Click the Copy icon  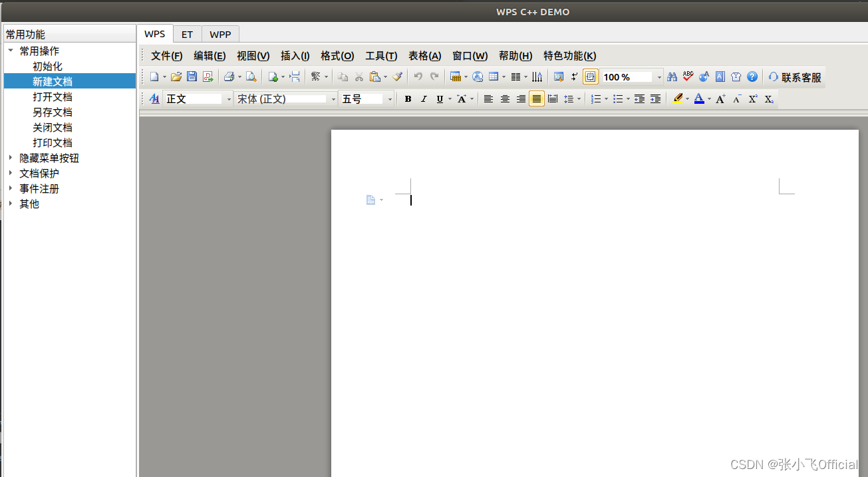(x=343, y=77)
